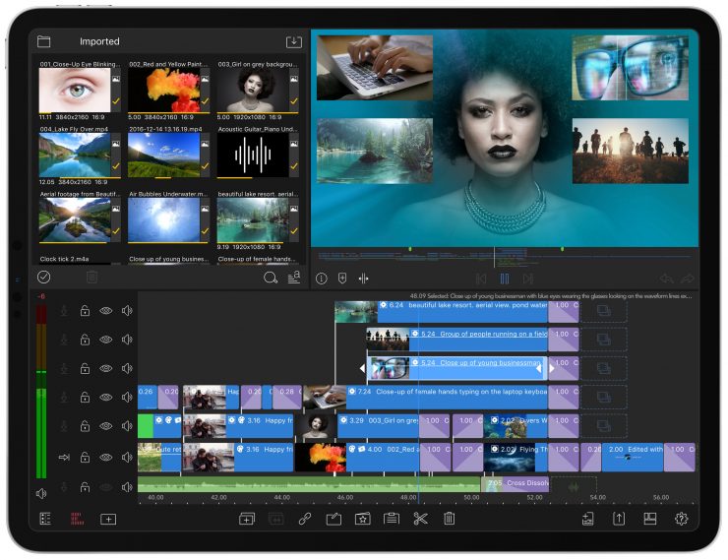Pause playback in the preview

tap(505, 279)
